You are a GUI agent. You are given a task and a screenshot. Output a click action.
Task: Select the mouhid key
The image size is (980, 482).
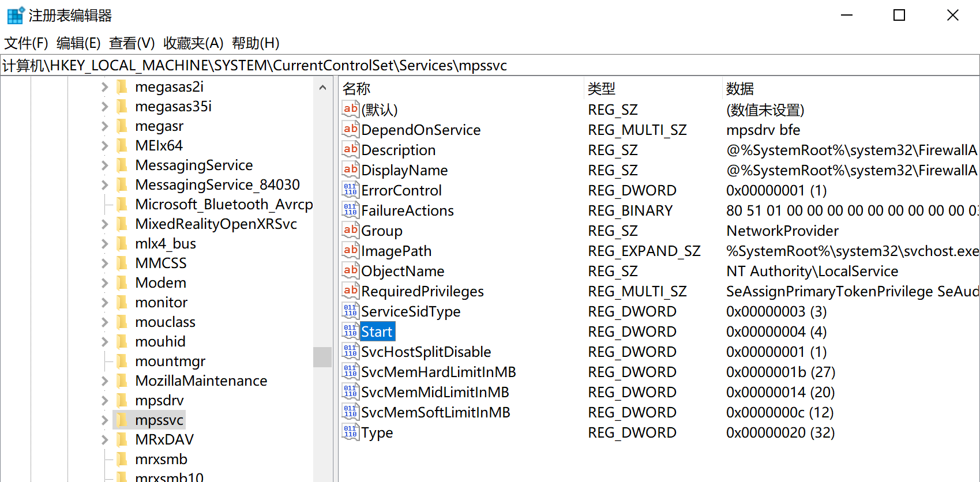tap(160, 341)
